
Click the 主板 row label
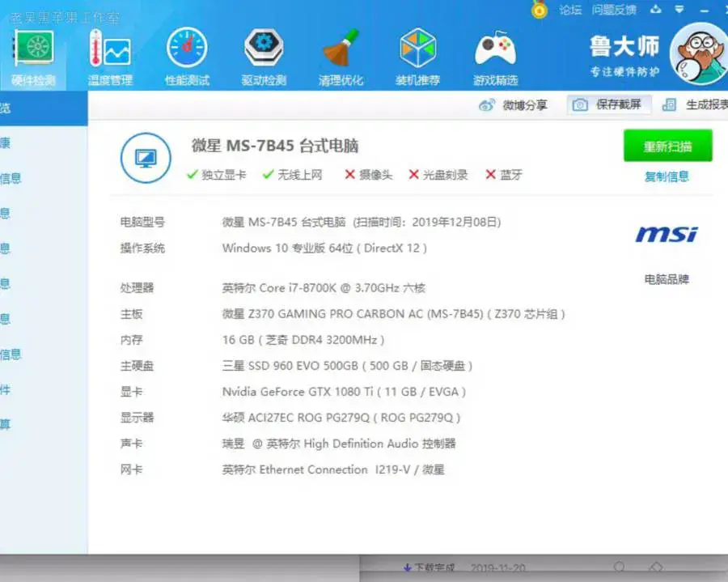(131, 314)
